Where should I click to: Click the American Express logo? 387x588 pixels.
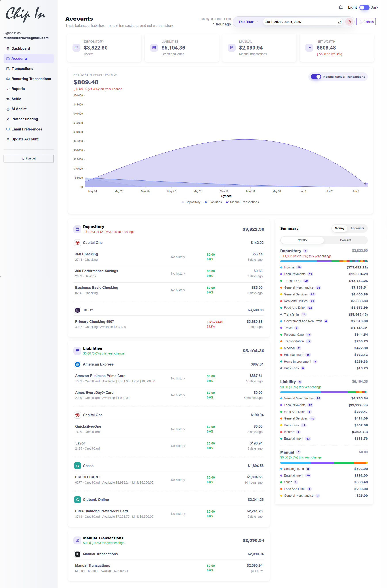click(x=77, y=364)
